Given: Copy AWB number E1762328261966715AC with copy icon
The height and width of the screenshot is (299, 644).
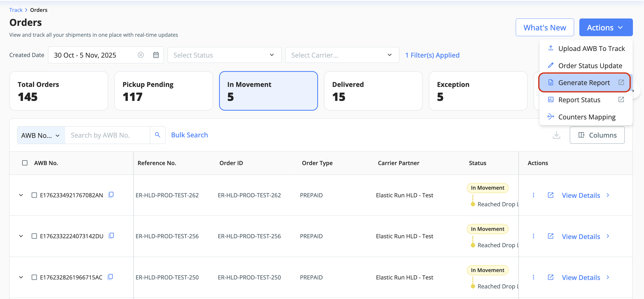Looking at the screenshot, I should click(x=110, y=277).
